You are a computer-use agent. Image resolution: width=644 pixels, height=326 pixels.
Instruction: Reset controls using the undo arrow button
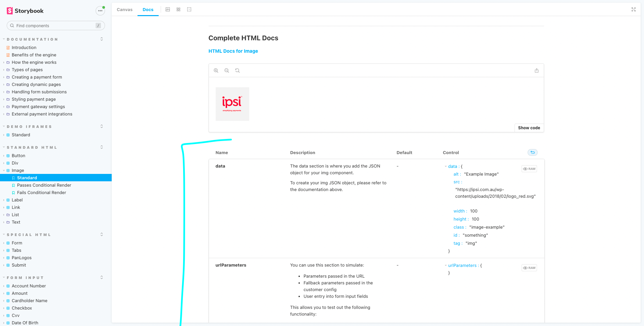pyautogui.click(x=533, y=152)
